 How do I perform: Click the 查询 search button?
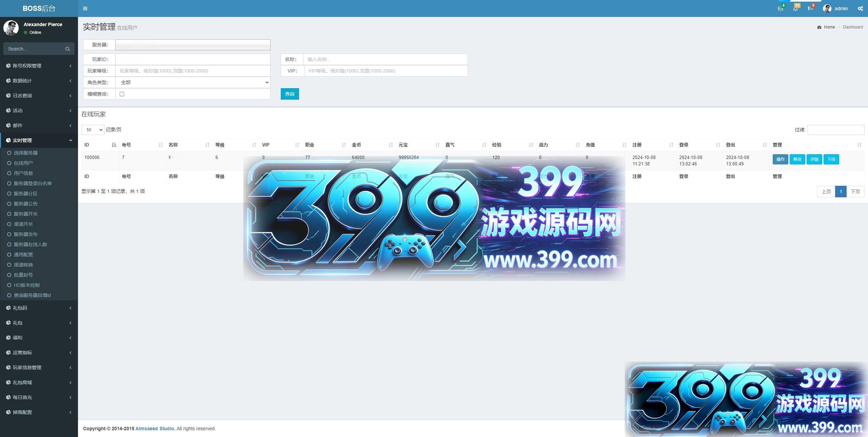click(290, 94)
